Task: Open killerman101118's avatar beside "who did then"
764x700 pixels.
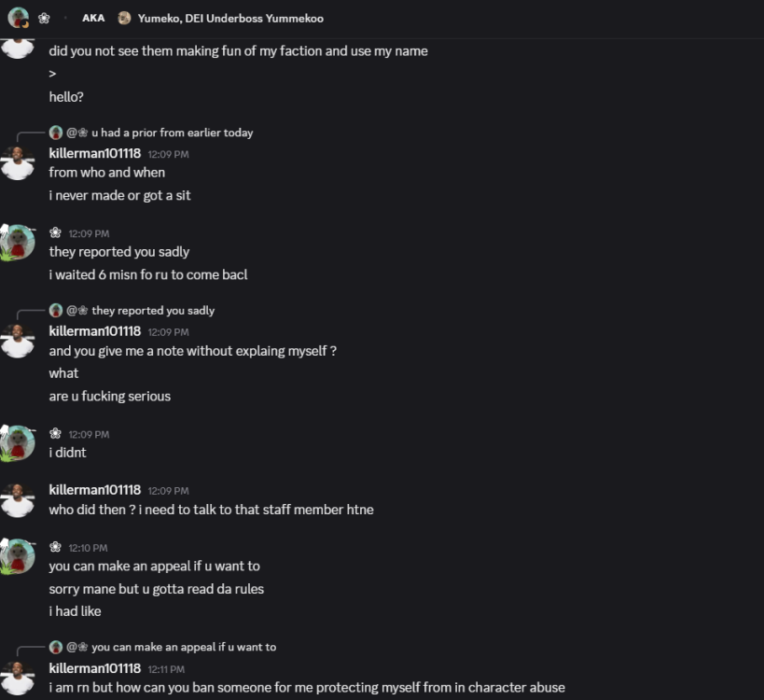Action: (18, 499)
